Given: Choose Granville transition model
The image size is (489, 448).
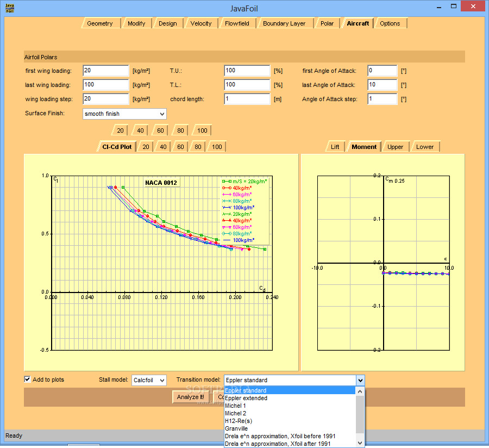Looking at the screenshot, I should [x=290, y=428].
